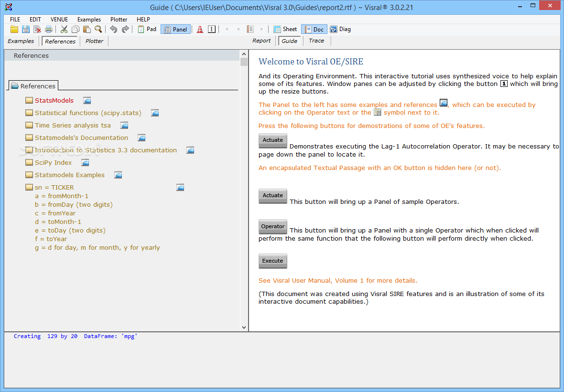Click the Actuate button for Lag-1 Autocorrelation
The width and height of the screenshot is (564, 392).
coord(272,140)
